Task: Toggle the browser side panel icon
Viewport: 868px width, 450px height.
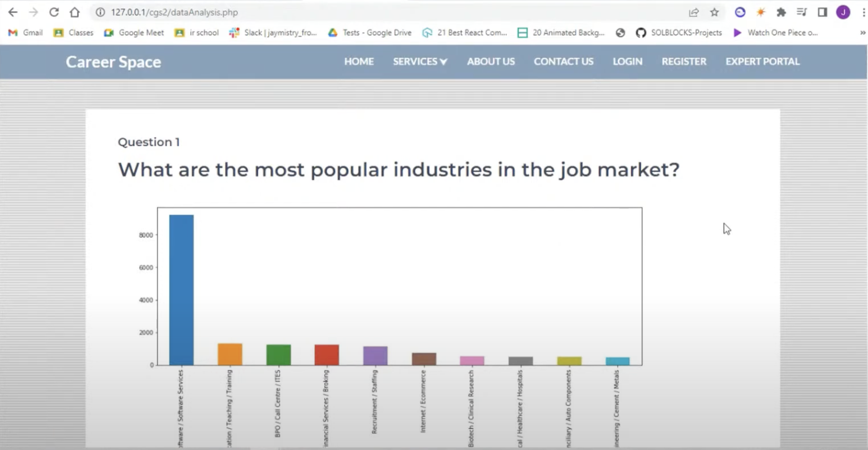Action: tap(822, 12)
